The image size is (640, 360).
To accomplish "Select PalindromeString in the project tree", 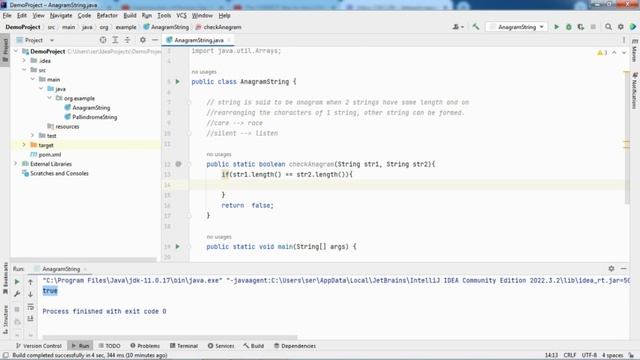I will click(95, 117).
